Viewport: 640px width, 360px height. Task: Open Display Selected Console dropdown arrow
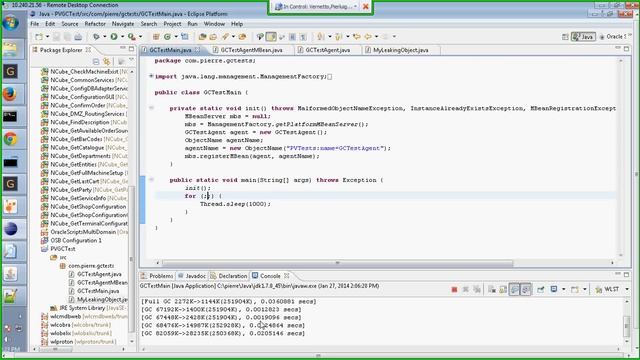tap(563, 289)
